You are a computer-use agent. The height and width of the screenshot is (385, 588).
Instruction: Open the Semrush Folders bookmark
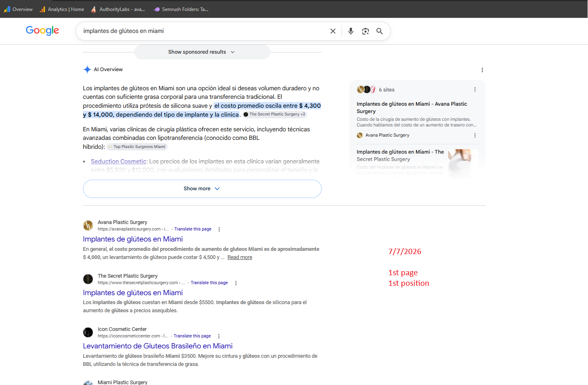point(181,9)
